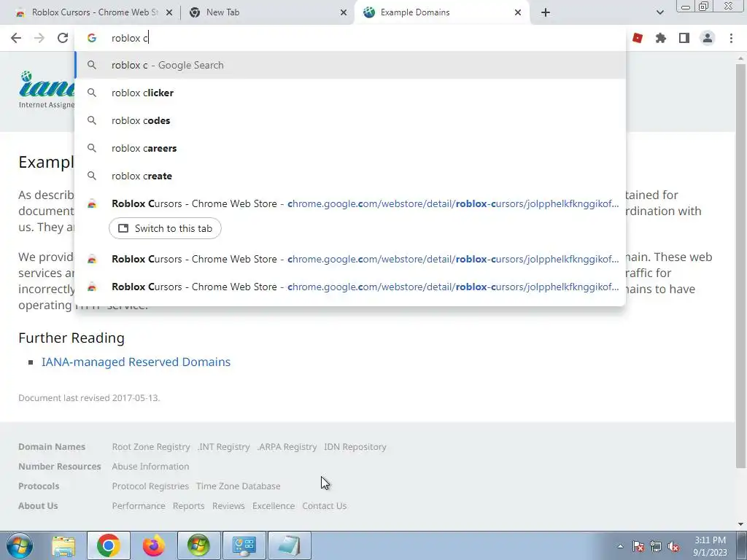Click the muted volume tray icon
The image size is (747, 560).
click(x=673, y=546)
